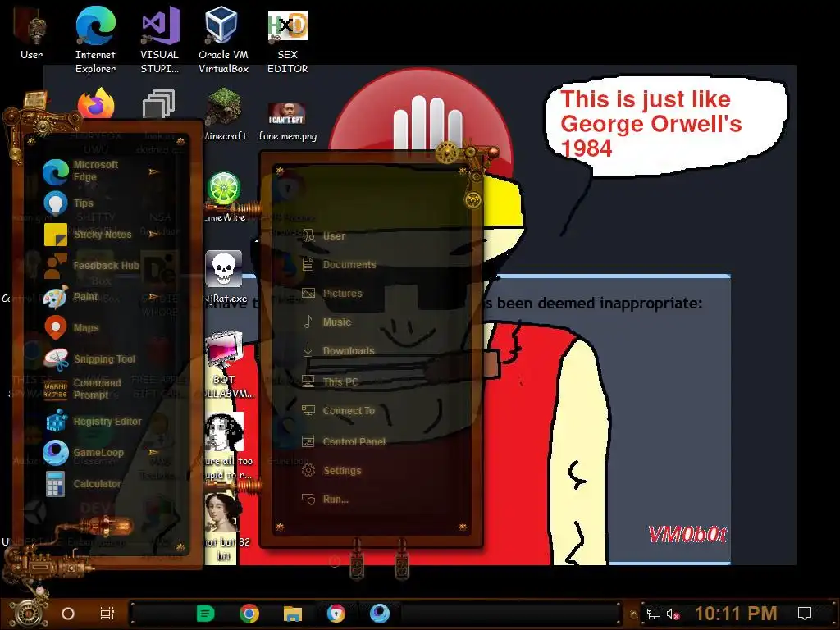Open Feedback Hub in the start menu
The height and width of the screenshot is (630, 840).
[90, 266]
